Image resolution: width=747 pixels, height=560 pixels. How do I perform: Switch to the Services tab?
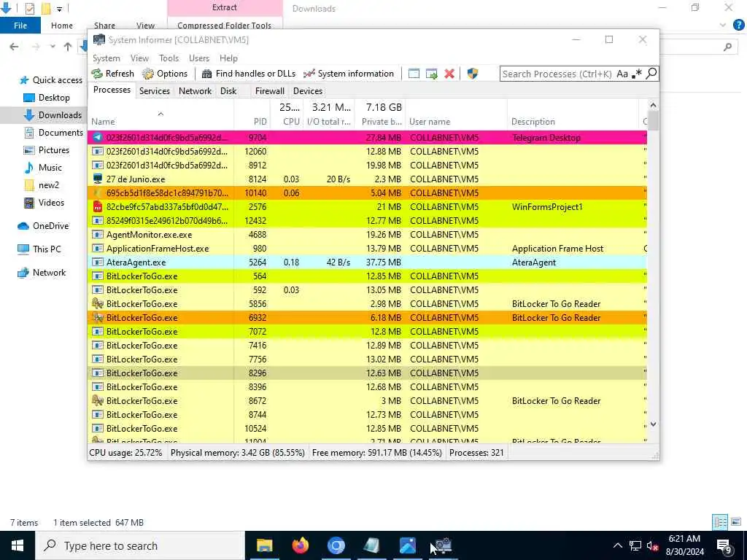click(155, 91)
